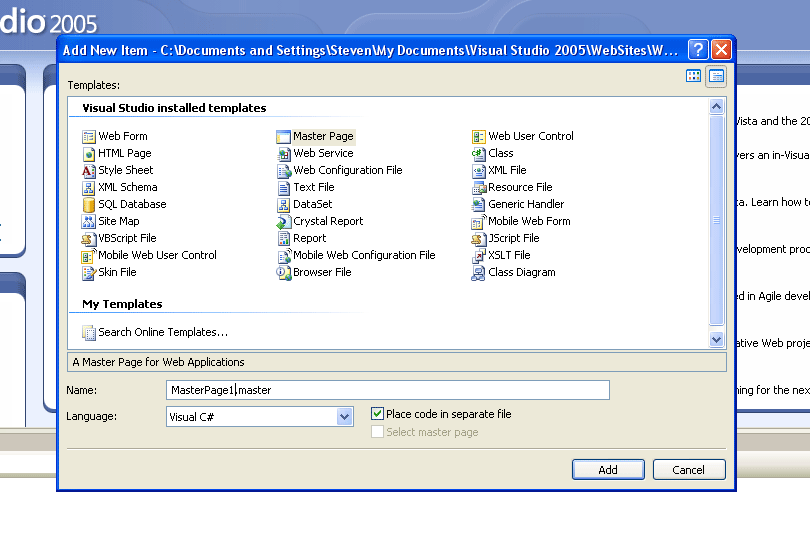Click the 'SQL Database' label text

(132, 204)
